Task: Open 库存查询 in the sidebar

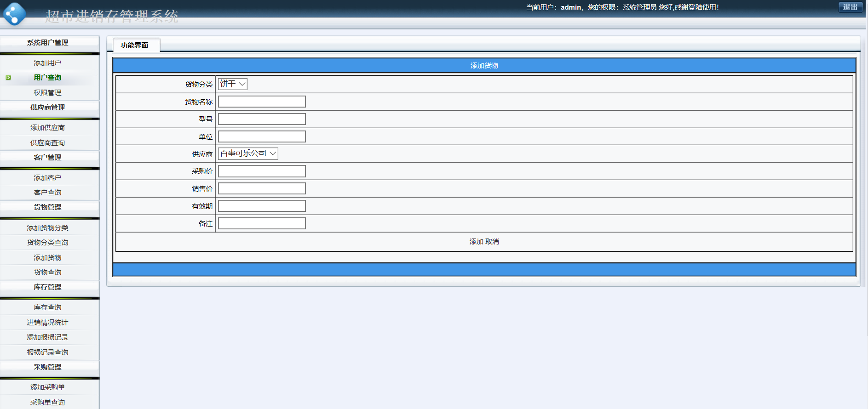Action: (47, 307)
